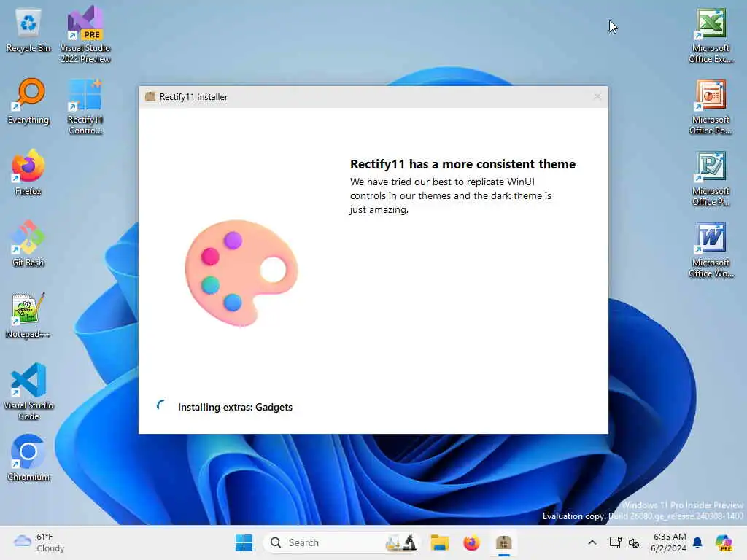The width and height of the screenshot is (747, 560).
Task: Open Rectify11 Control Center shortcut
Action: click(x=85, y=106)
